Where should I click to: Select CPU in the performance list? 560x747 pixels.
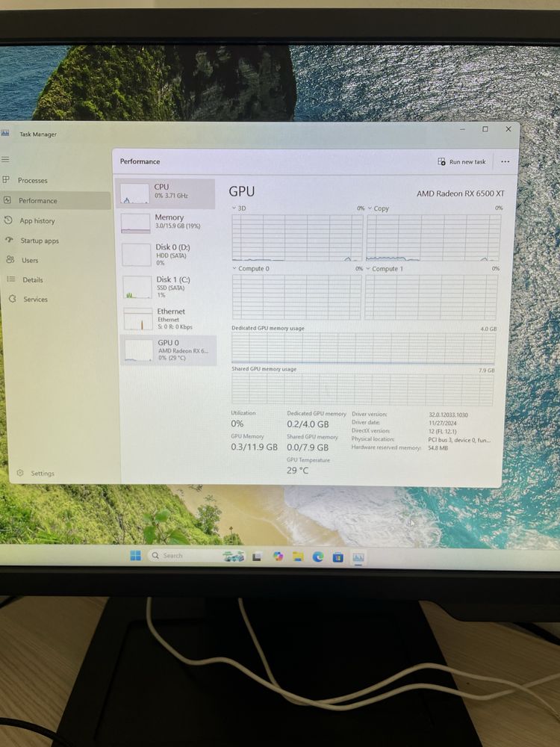click(x=165, y=193)
